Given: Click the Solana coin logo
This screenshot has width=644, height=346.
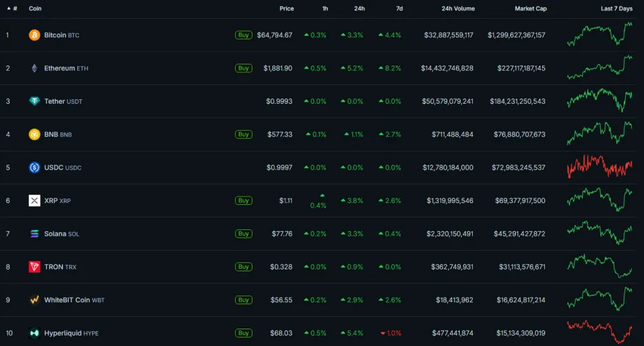Looking at the screenshot, I should (x=35, y=234).
